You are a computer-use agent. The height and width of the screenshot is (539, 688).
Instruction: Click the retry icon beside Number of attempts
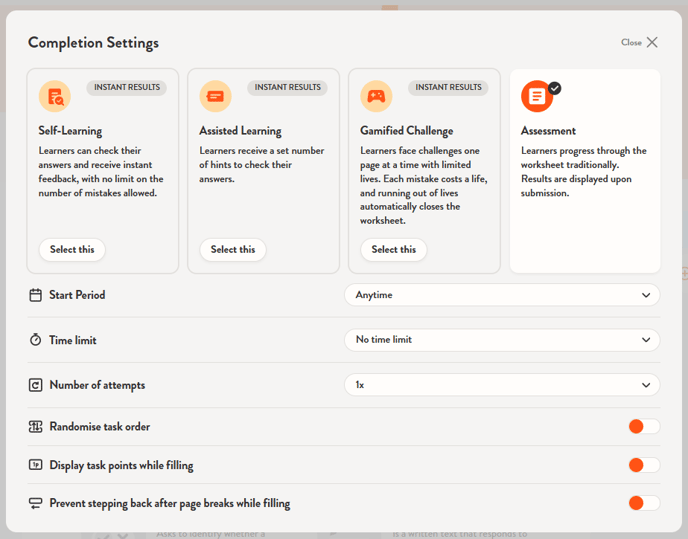pyautogui.click(x=36, y=385)
